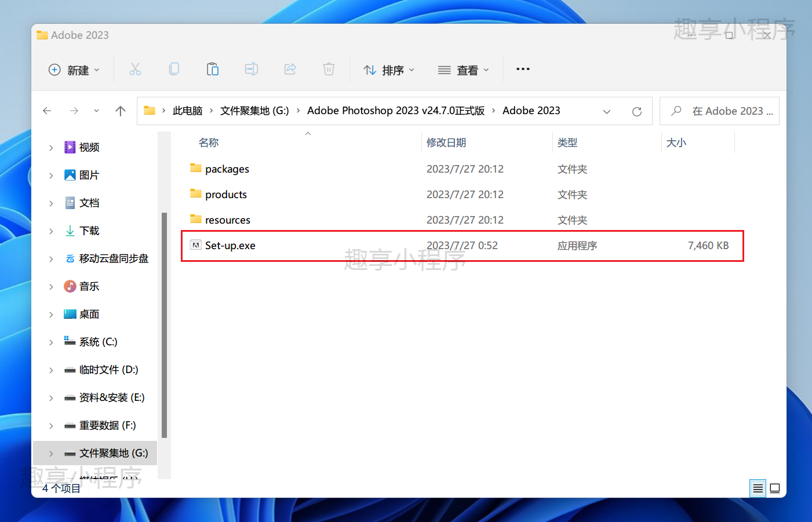This screenshot has width=812, height=522.
Task: Click 文件聚集地 (G:) breadcrumb segment
Action: (x=254, y=111)
